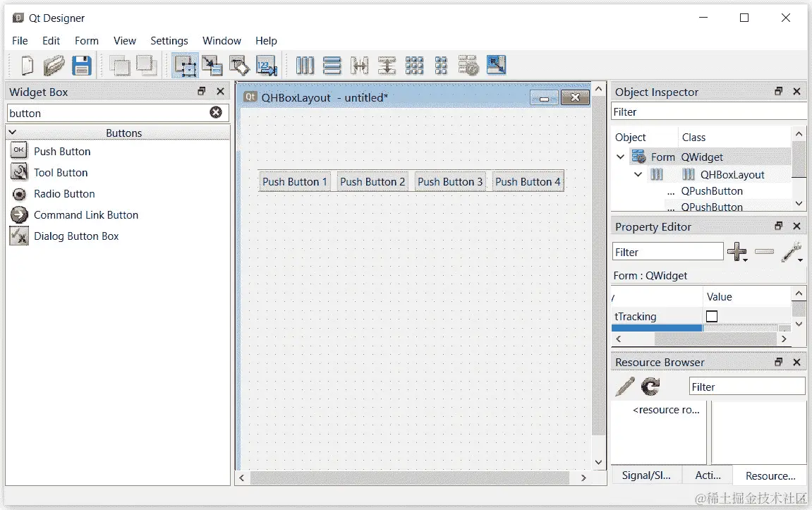This screenshot has height=510, width=812.
Task: Collapse the QHBoxLayout tree node
Action: (638, 174)
